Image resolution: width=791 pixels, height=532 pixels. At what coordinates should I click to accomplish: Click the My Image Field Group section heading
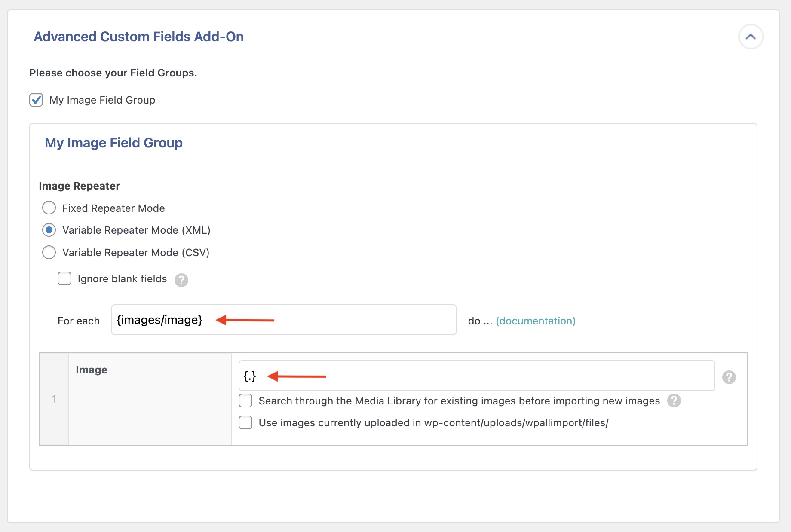(x=113, y=143)
